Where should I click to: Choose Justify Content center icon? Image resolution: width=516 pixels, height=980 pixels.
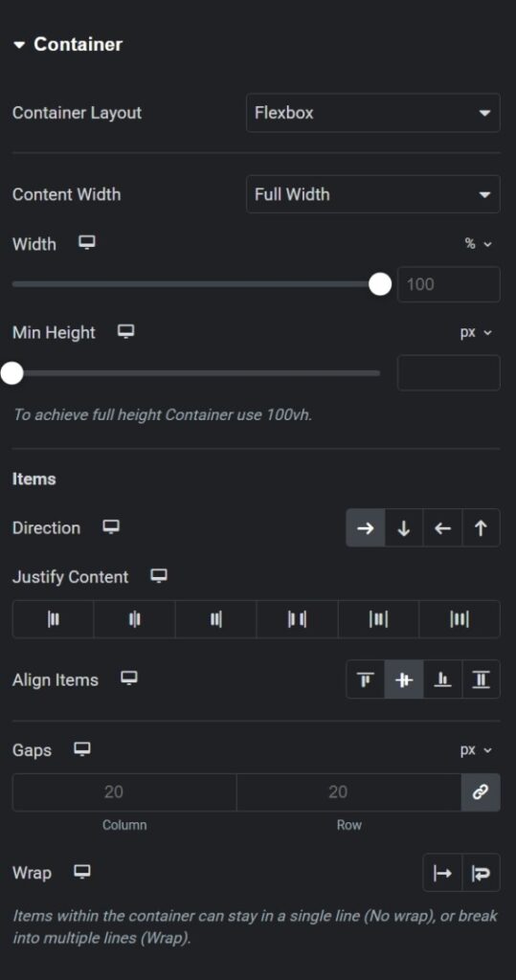tap(134, 619)
